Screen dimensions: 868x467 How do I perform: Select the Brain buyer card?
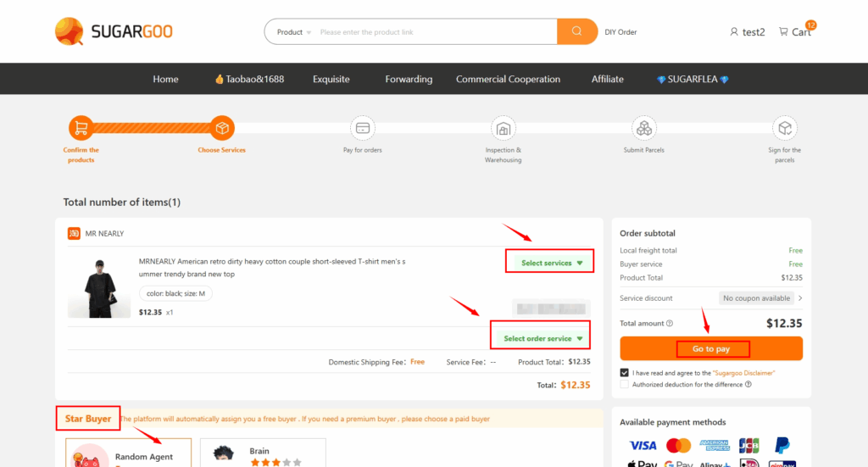[x=263, y=453]
